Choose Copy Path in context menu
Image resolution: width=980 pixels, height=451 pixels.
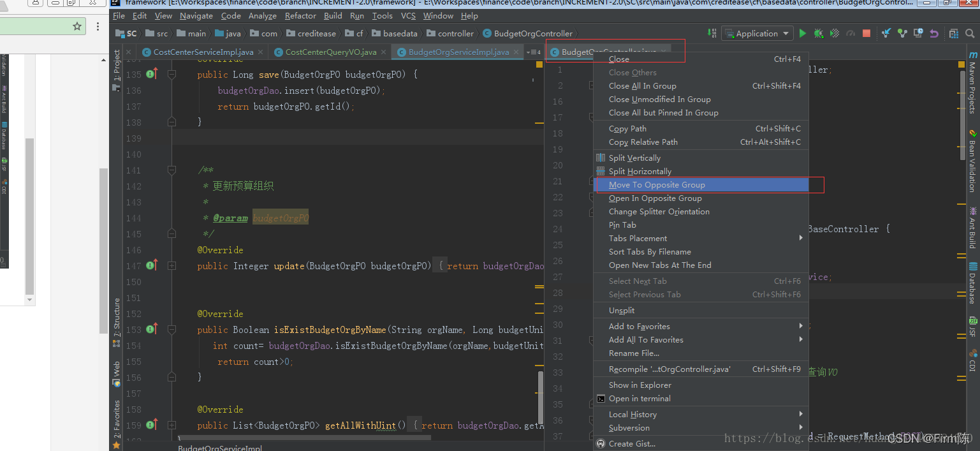point(701,128)
